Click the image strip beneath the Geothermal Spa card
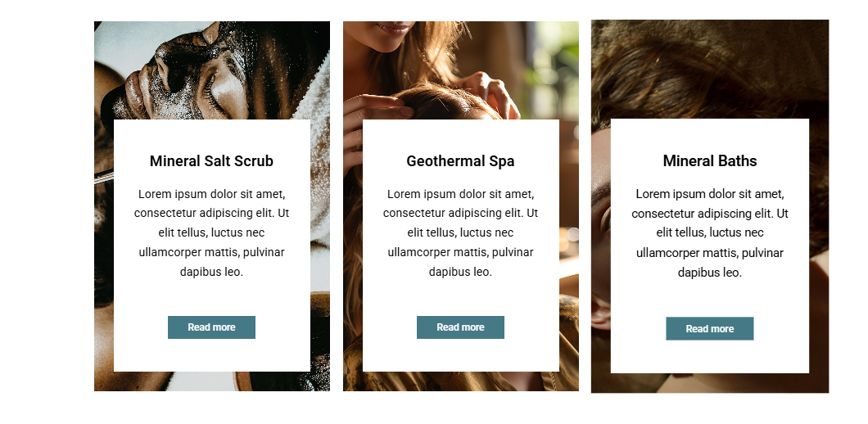Image resolution: width=868 pixels, height=424 pixels. pos(460,381)
